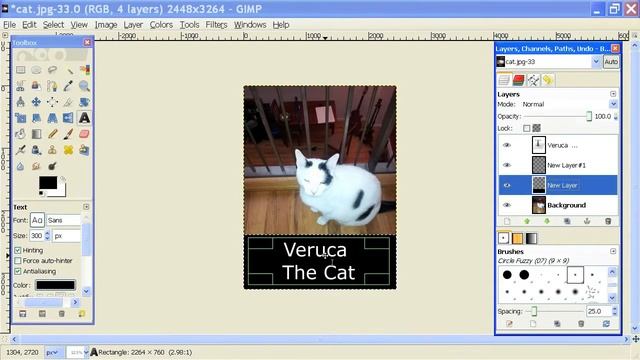The width and height of the screenshot is (640, 360).
Task: Select the Dodge/Burn tool
Action: pyautogui.click(x=52, y=166)
